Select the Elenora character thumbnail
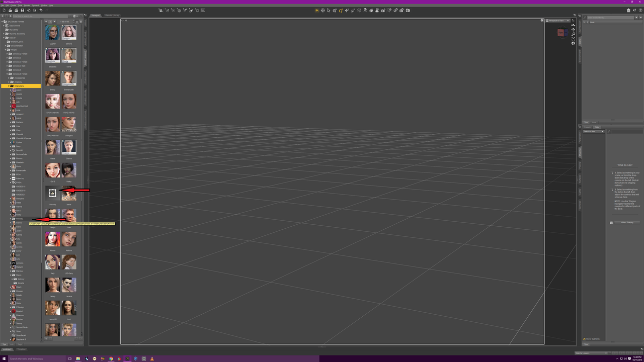The height and width of the screenshot is (362, 644). tap(69, 33)
